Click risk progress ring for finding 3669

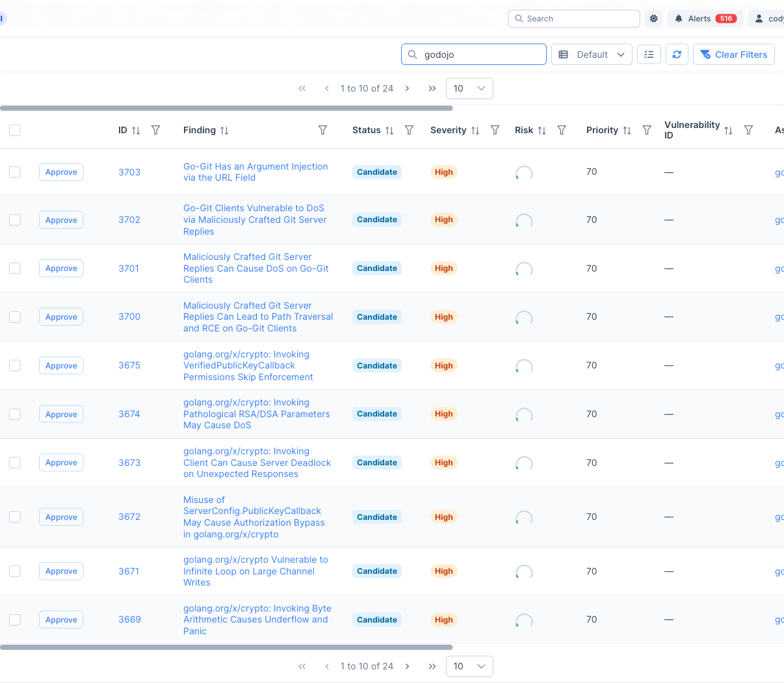(x=524, y=621)
